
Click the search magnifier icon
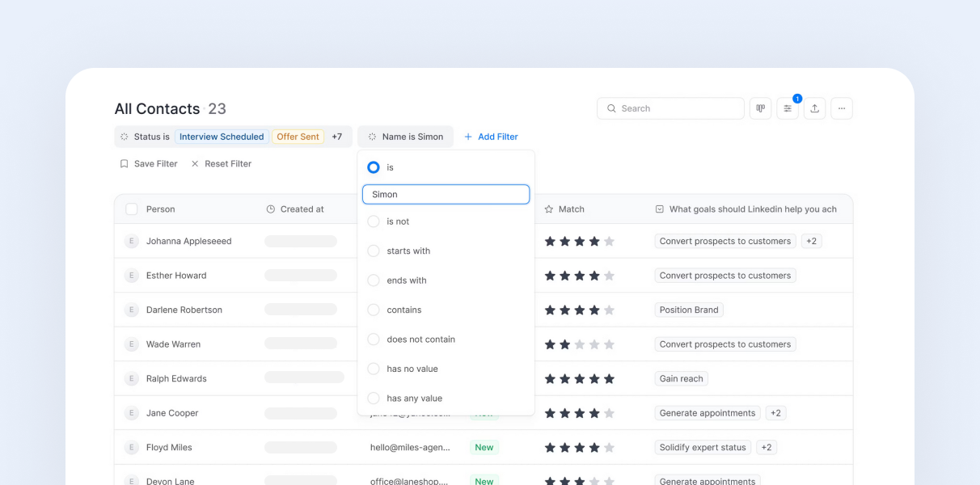[x=612, y=108]
